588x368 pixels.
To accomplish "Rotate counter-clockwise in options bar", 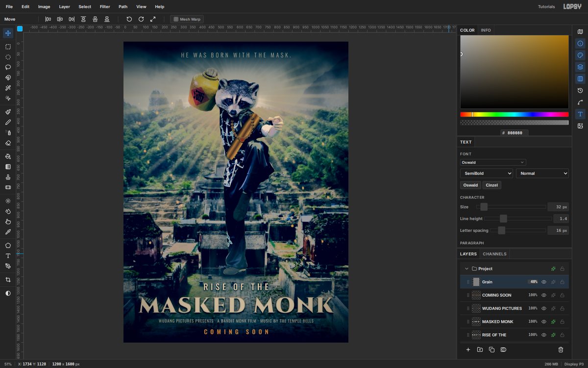I will 129,19.
